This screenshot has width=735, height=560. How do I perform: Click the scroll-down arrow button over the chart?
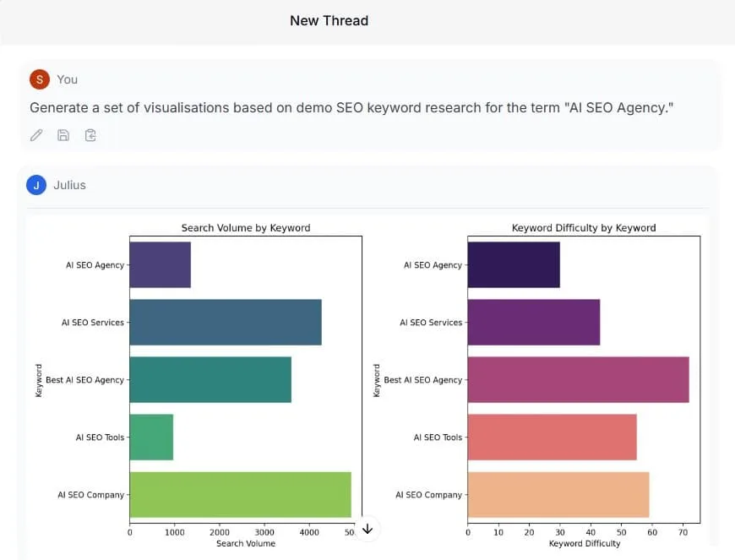[367, 528]
